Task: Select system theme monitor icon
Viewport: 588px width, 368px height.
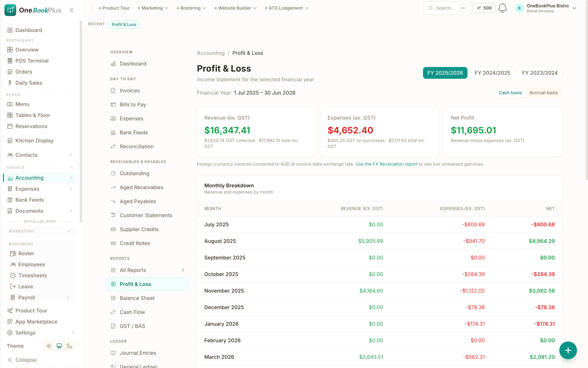Action: click(x=59, y=346)
